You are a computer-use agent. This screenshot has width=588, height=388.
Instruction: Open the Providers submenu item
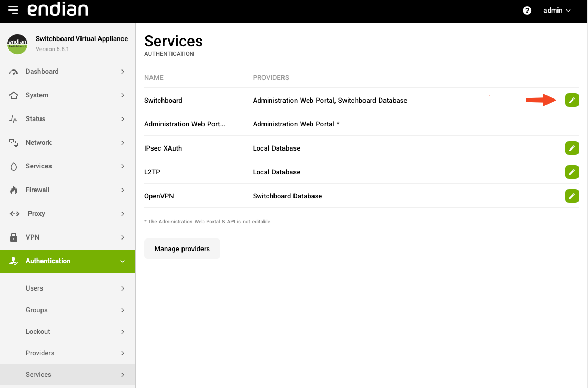[x=40, y=353]
